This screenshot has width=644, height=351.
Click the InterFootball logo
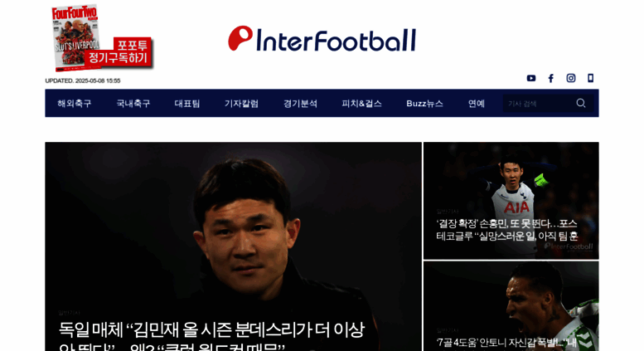pos(322,39)
